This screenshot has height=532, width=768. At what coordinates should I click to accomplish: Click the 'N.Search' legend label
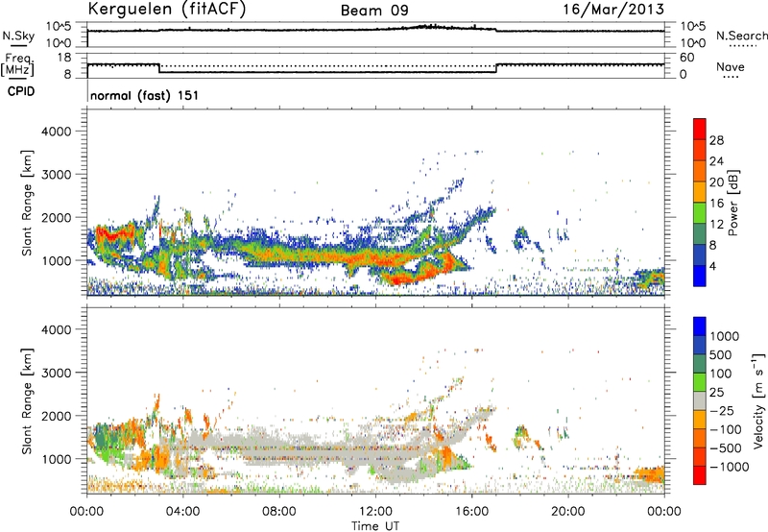pyautogui.click(x=741, y=36)
